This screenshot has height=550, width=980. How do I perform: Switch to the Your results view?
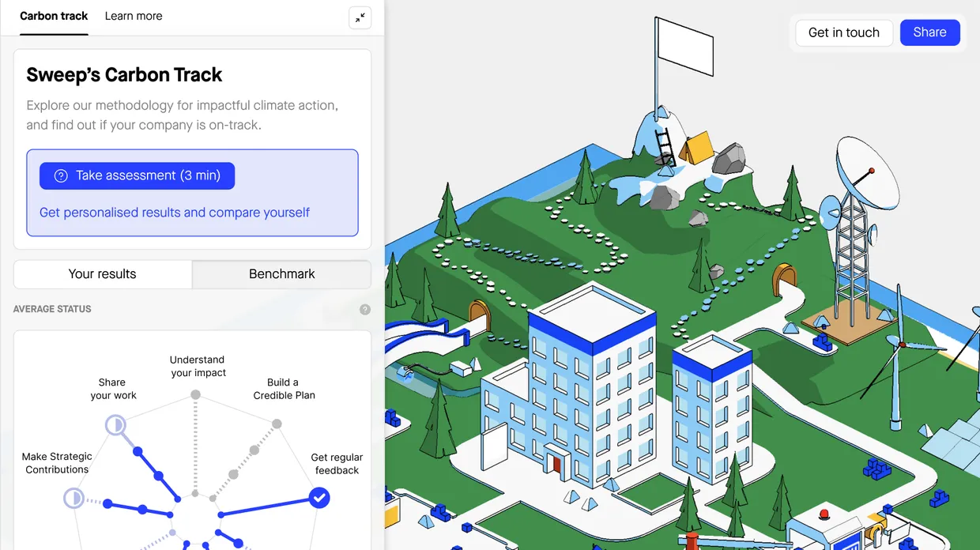tap(103, 274)
